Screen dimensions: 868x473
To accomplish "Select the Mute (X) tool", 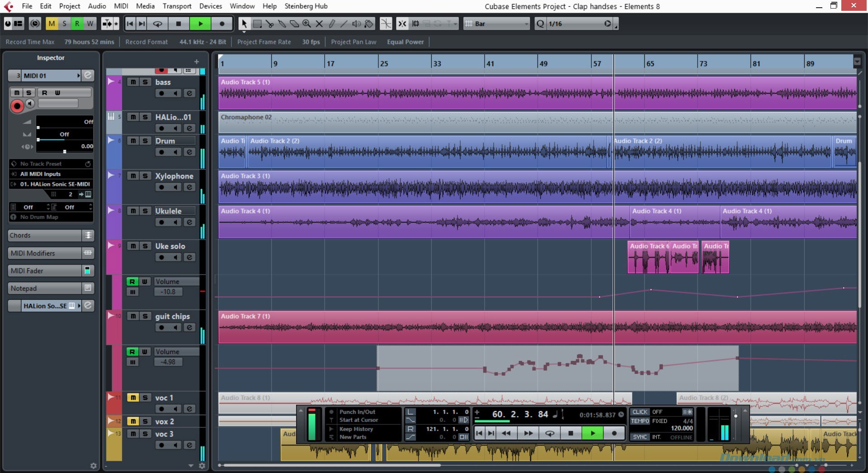I will (320, 24).
